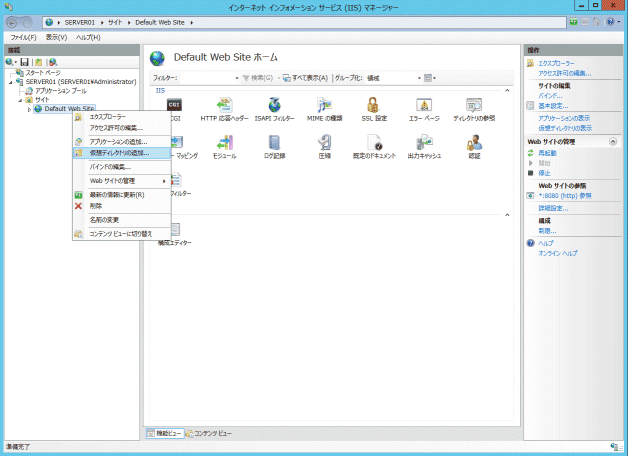The image size is (628, 456).
Task: Click the address breadcrumb bar
Action: (x=304, y=22)
